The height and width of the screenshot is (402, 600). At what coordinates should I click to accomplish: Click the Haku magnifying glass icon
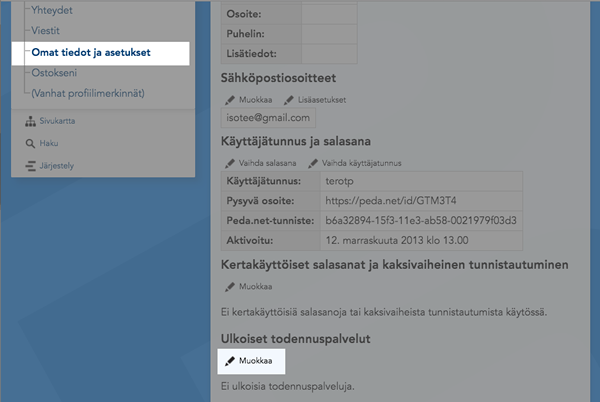pyautogui.click(x=29, y=143)
